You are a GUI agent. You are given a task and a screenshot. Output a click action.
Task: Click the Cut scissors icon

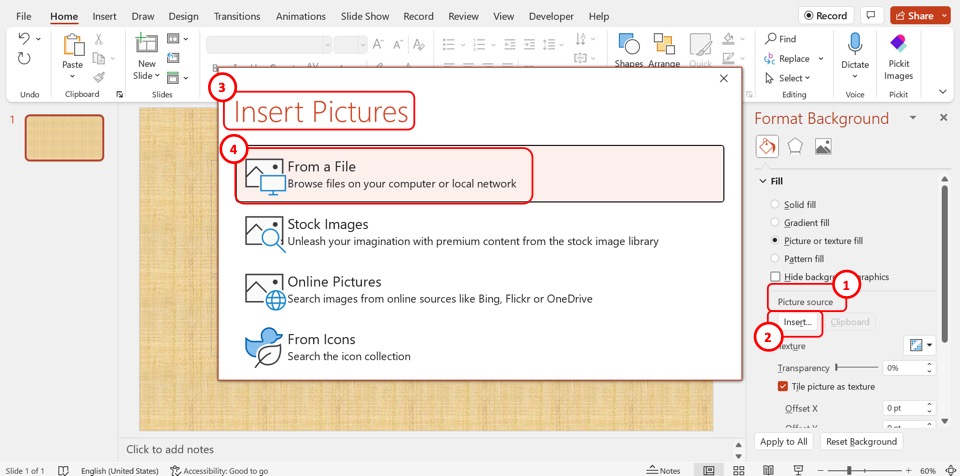pos(98,40)
